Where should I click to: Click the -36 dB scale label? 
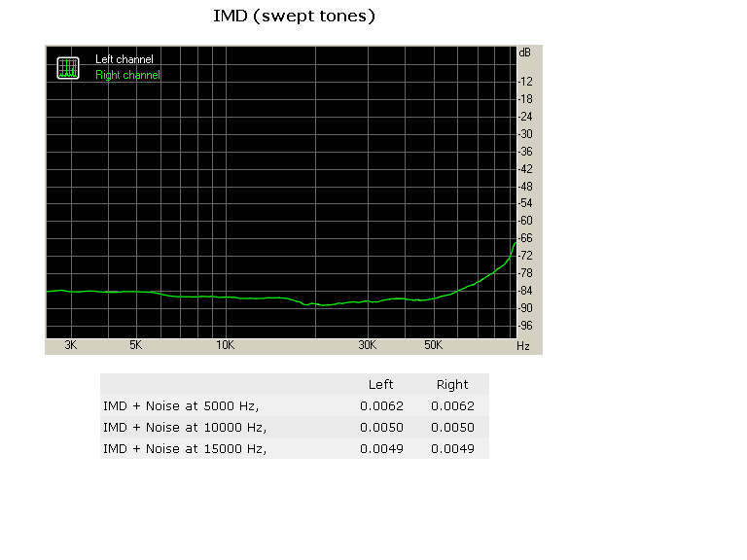[525, 152]
